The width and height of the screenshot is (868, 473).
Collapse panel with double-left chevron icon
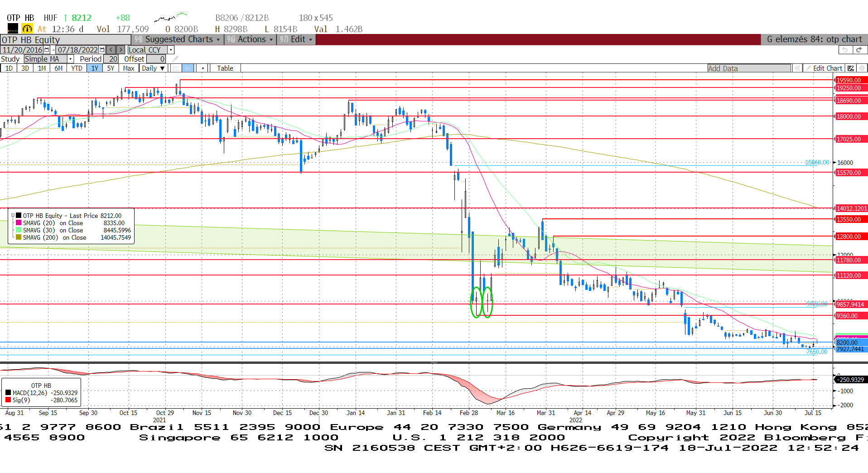797,68
